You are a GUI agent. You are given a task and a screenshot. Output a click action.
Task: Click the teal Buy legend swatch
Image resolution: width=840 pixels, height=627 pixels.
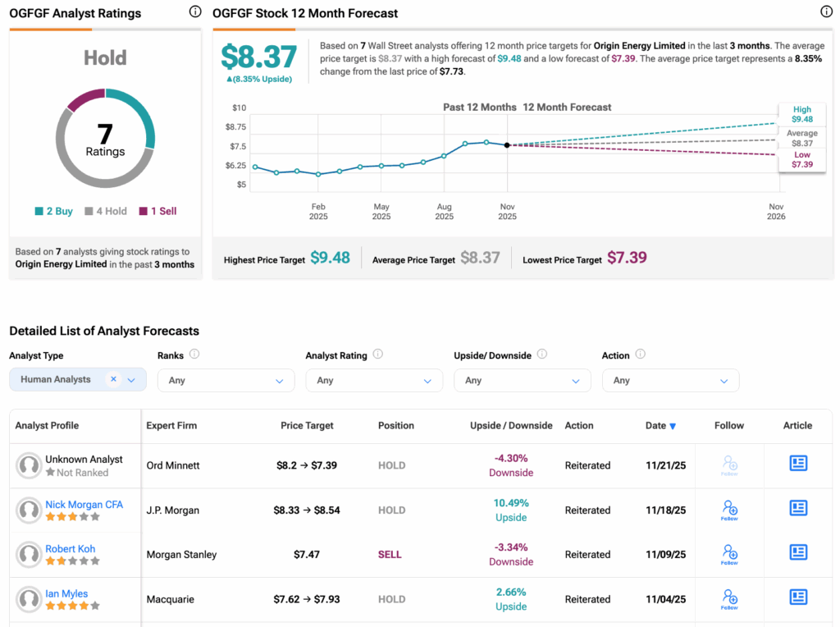[x=39, y=212]
